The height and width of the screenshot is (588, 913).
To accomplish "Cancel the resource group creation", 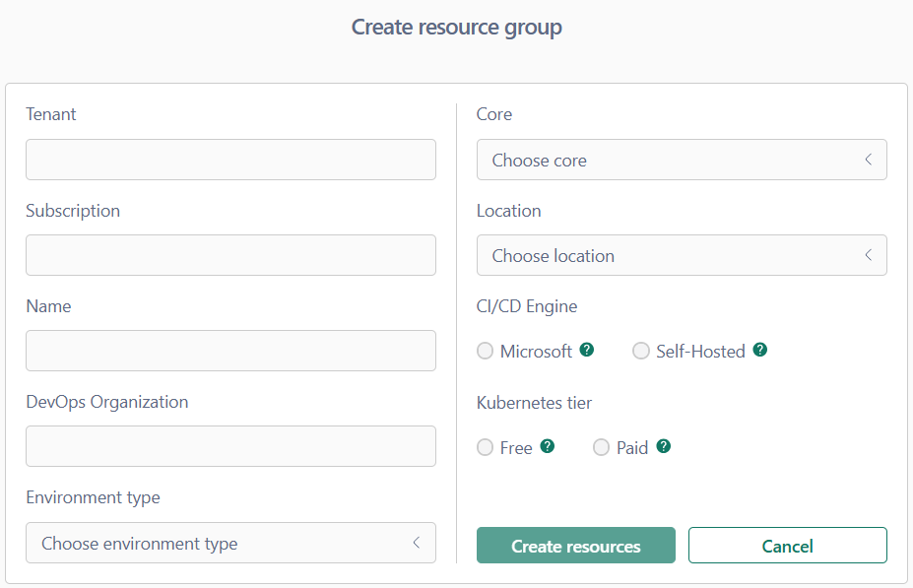I will [788, 546].
